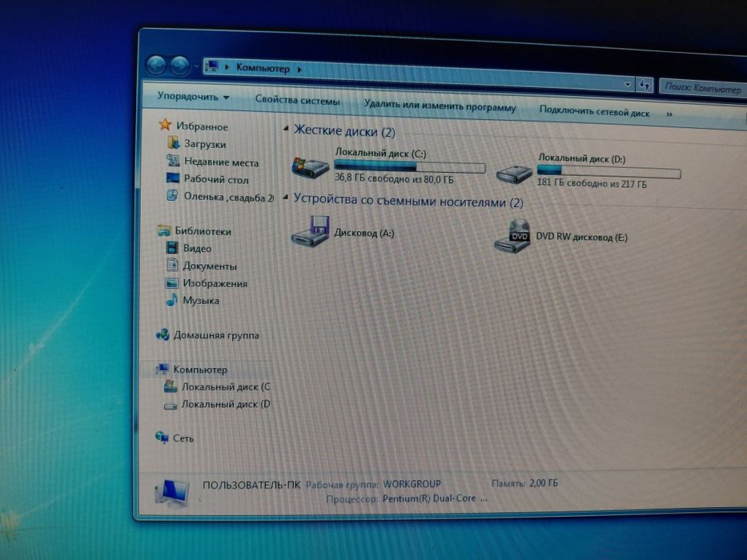This screenshot has width=747, height=560.
Task: Click the Жесткие диски (2) header text
Action: click(x=344, y=131)
